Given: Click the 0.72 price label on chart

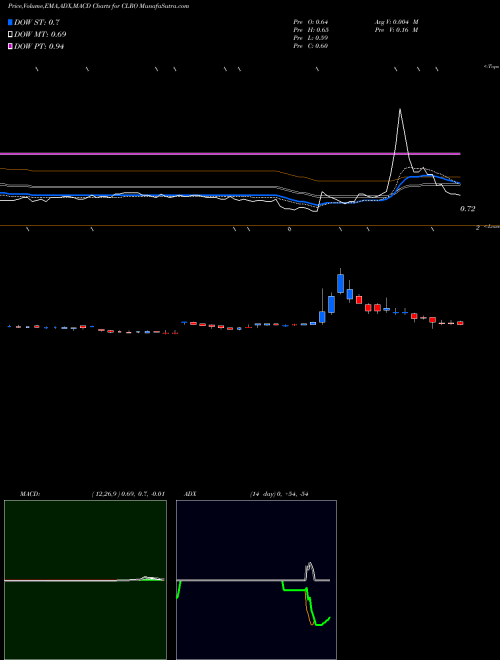Looking at the screenshot, I should point(467,209).
